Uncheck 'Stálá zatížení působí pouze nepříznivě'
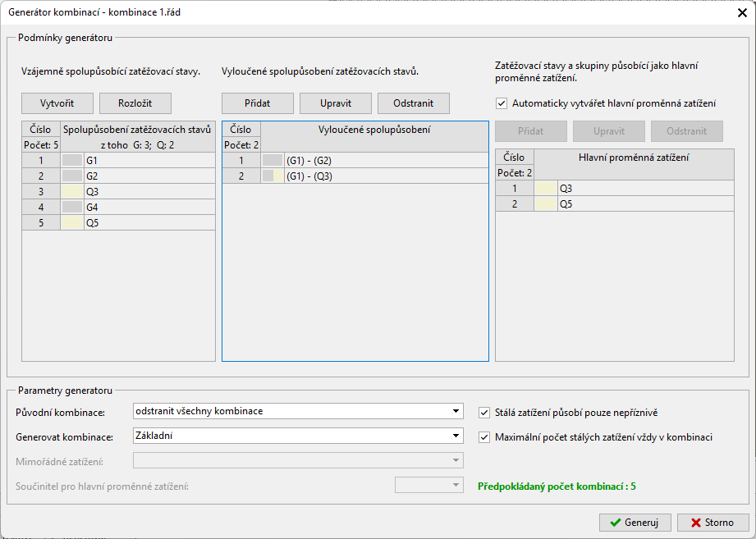 point(484,412)
